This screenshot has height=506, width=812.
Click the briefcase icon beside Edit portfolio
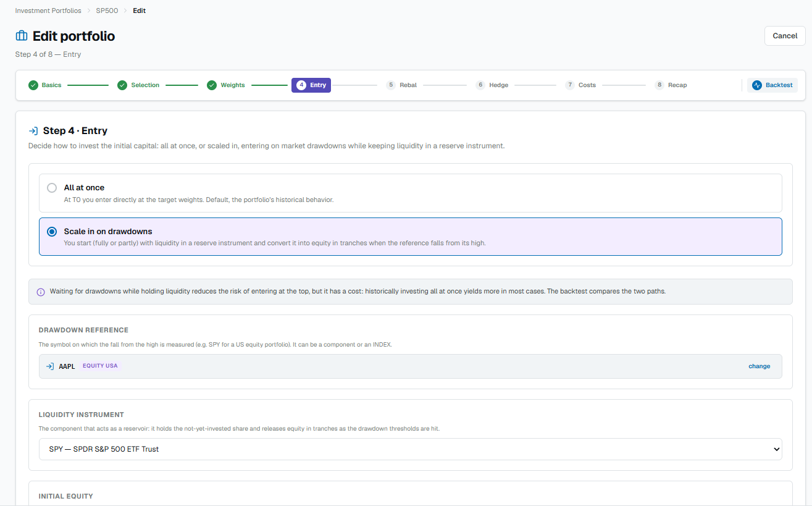point(22,36)
